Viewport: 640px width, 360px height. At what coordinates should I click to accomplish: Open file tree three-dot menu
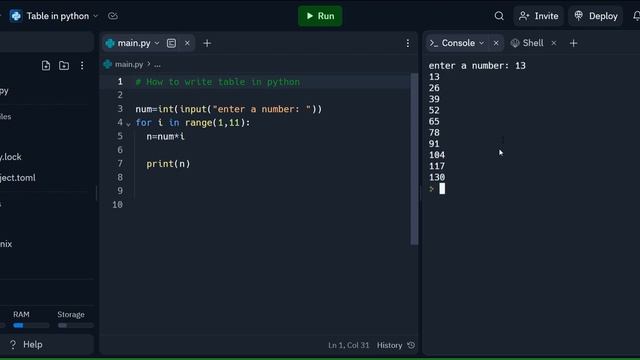[82, 65]
